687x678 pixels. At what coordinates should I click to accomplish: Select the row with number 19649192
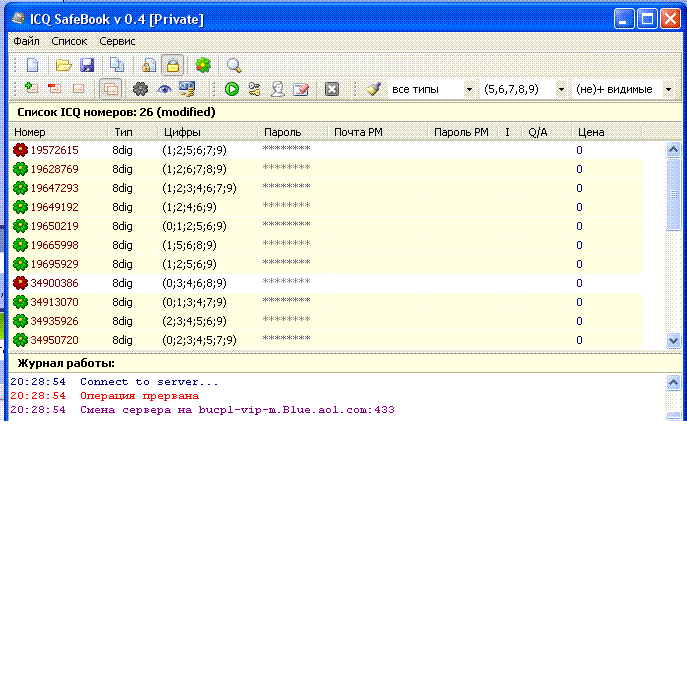pyautogui.click(x=326, y=207)
